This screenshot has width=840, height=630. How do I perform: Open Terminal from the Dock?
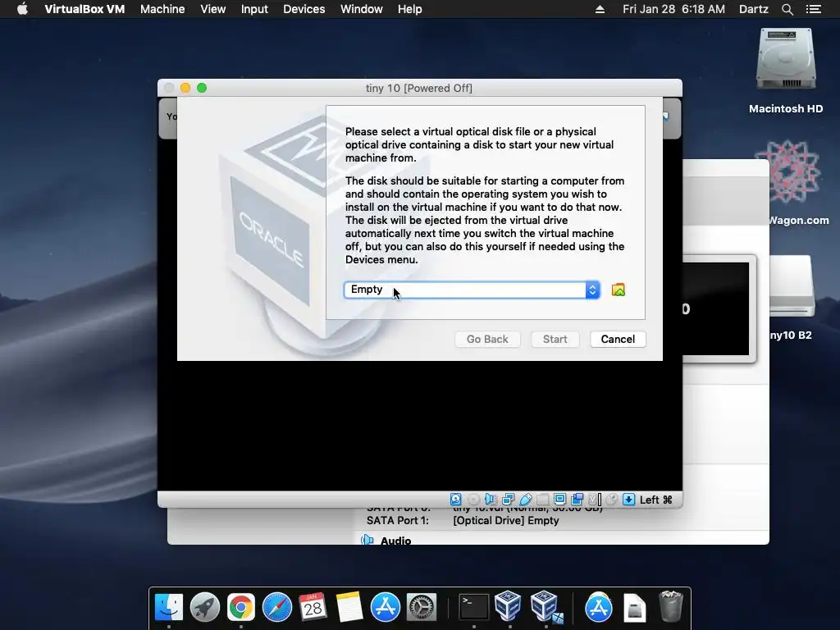[474, 607]
